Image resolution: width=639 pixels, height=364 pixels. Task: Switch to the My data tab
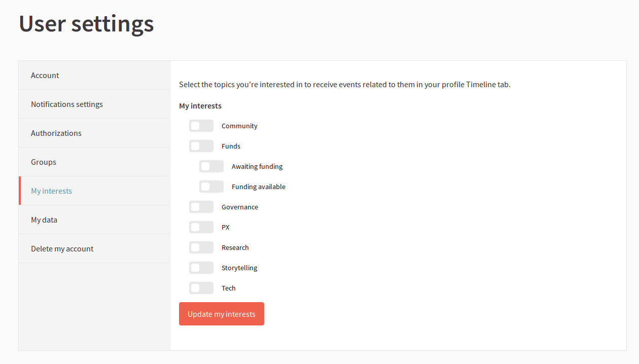44,220
